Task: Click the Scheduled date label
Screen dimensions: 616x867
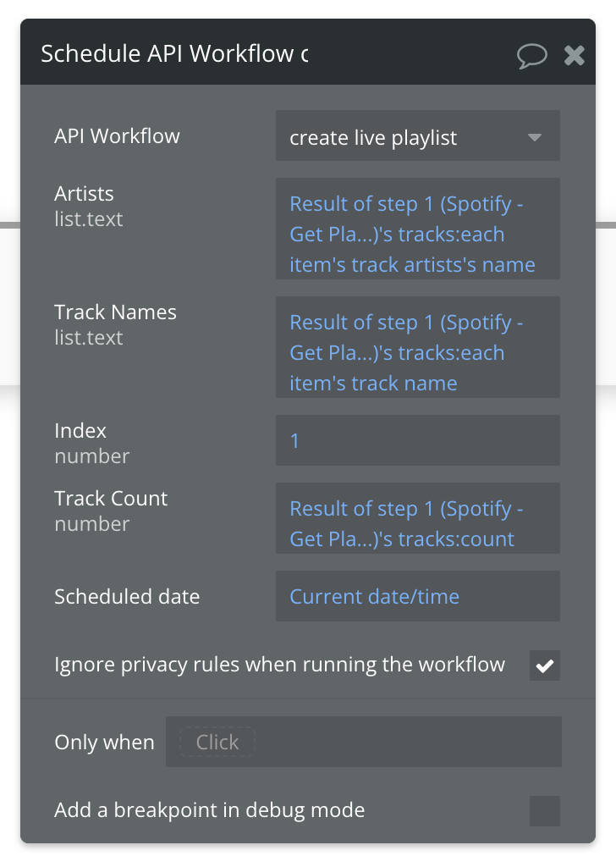Action: [x=127, y=597]
